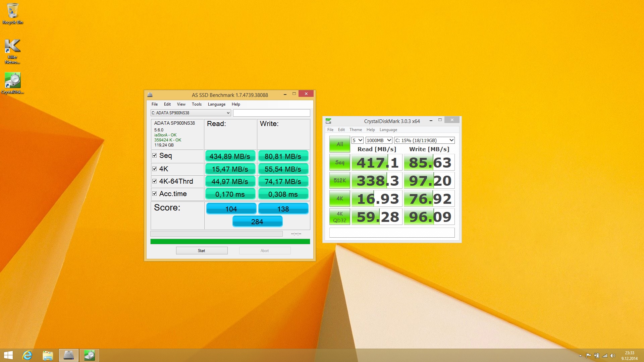Click CrystalDiskMark 4K QD32 write value 96.09
Screen dimensions: 644x362
click(429, 217)
